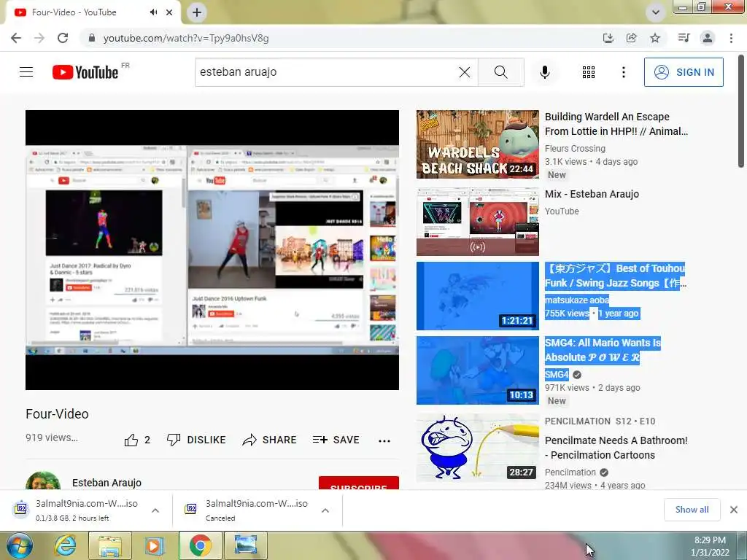Click matsukaze aoba channel name
This screenshot has height=560, width=747.
click(577, 300)
